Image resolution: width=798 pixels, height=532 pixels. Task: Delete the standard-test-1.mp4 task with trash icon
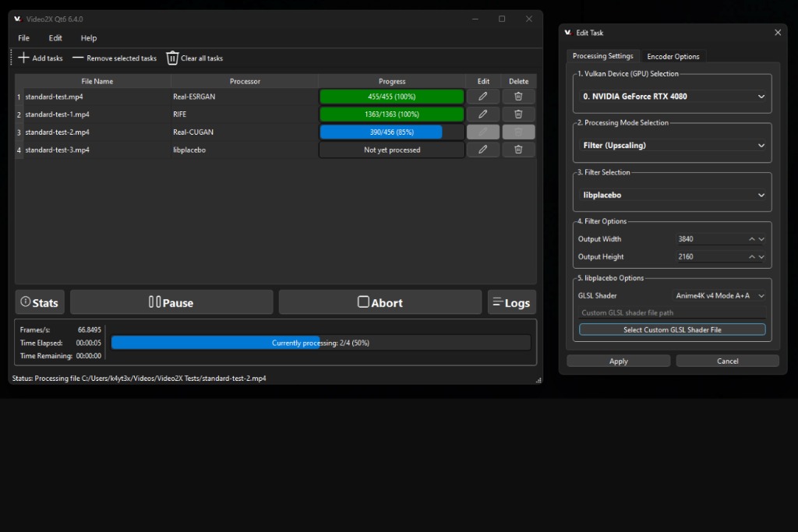click(517, 114)
